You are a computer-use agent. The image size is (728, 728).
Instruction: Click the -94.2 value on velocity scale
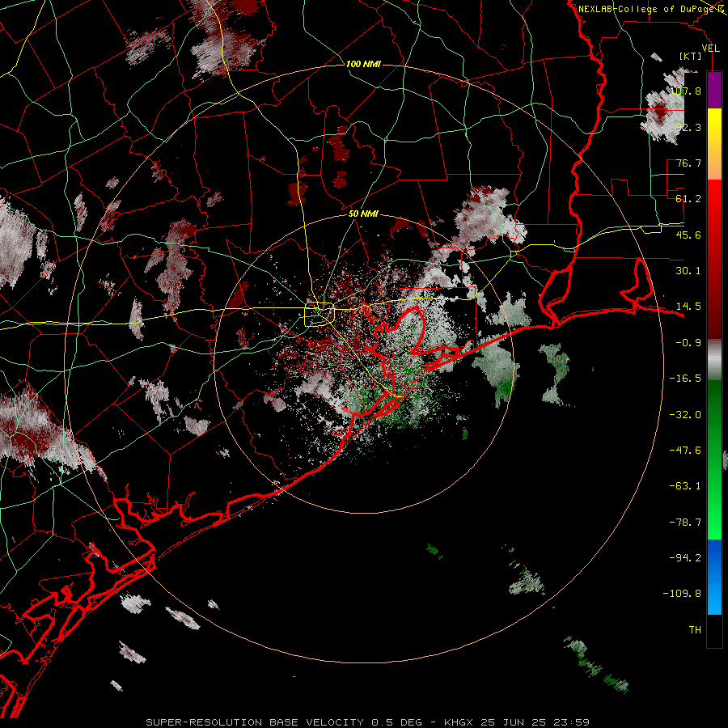[x=685, y=558]
